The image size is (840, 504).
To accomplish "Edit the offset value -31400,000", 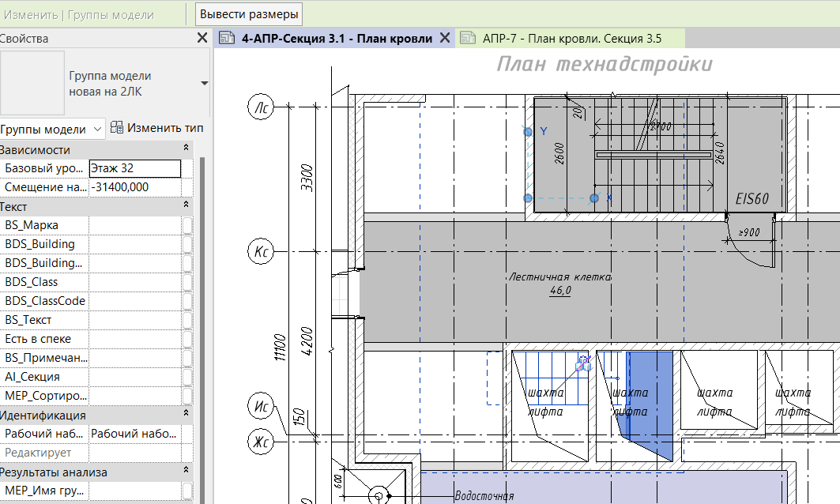I will point(135,187).
